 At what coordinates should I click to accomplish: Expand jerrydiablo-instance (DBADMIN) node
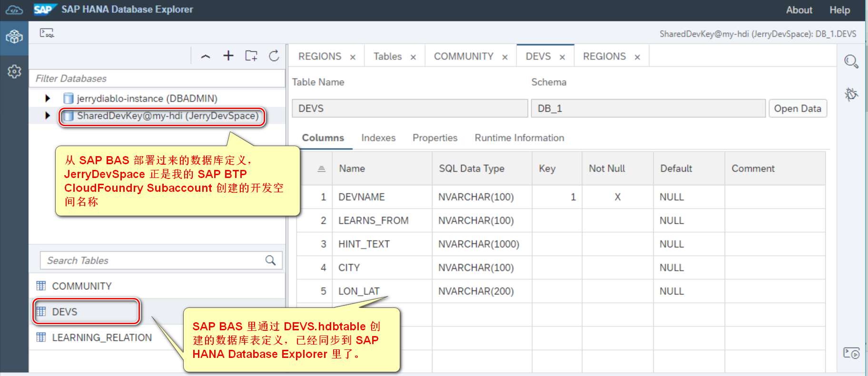tap(47, 99)
